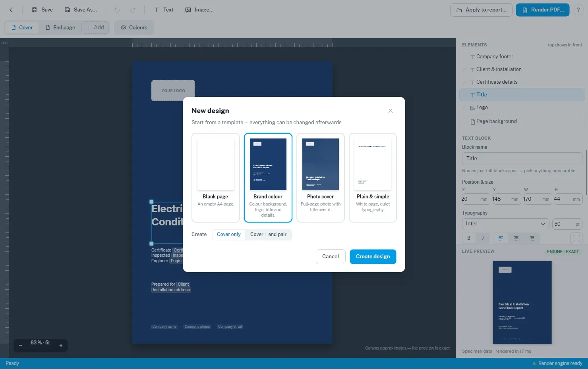Click Installation address placeholder on canvas
The width and height of the screenshot is (588, 369).
[171, 290]
